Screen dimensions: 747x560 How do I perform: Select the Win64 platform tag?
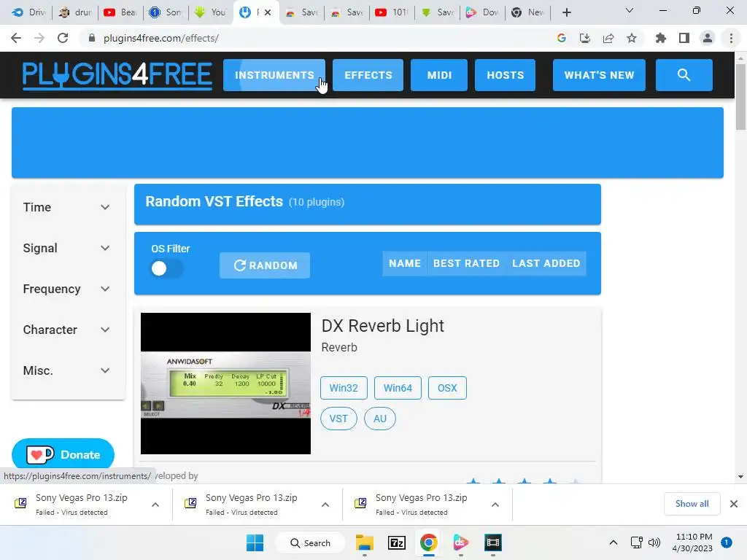[398, 388]
